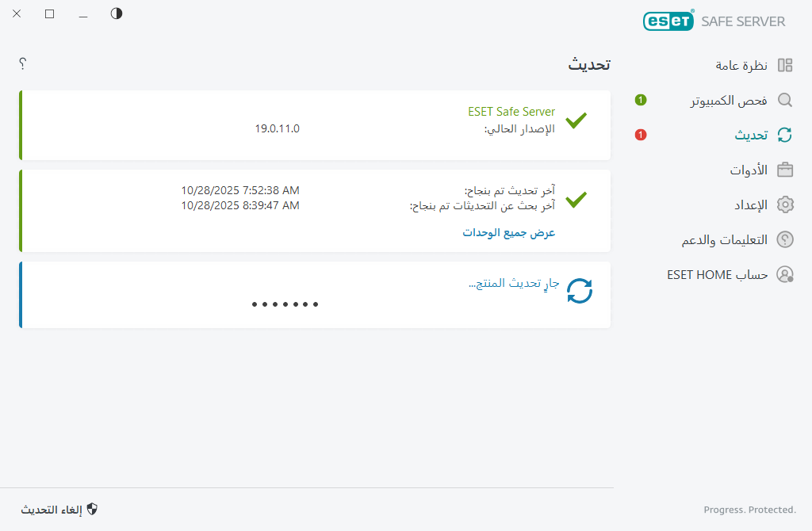812x531 pixels.
Task: Select the فحص الكمبيوتر scan magnifier icon
Action: click(785, 100)
